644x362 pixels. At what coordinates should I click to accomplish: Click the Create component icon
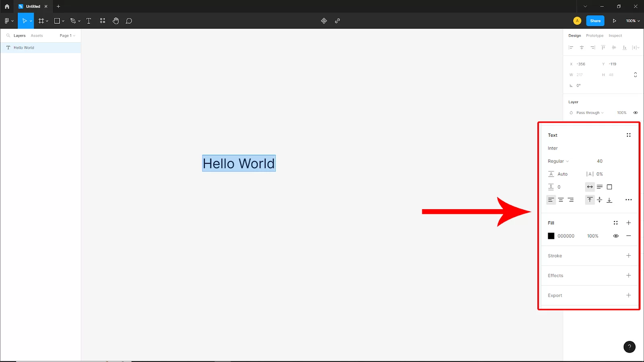point(324,21)
